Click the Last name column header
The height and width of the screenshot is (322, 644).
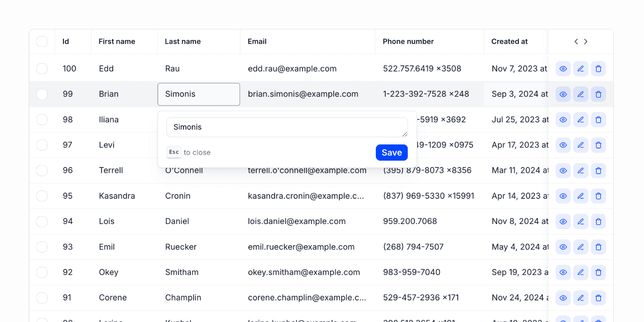tap(199, 41)
